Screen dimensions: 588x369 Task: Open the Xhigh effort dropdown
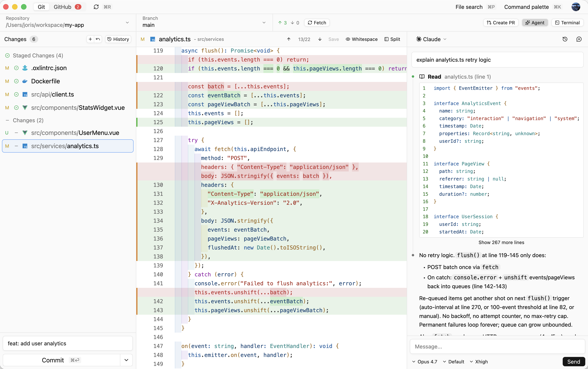pyautogui.click(x=479, y=362)
